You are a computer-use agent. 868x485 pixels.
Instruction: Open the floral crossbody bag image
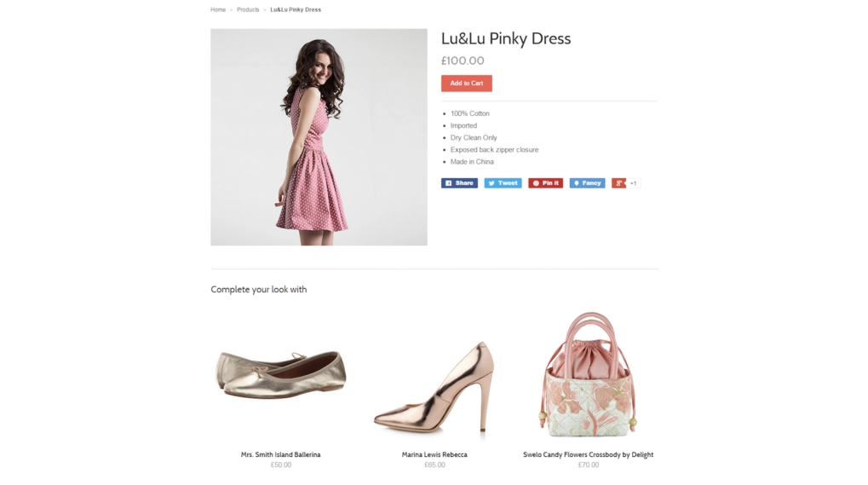[589, 375]
